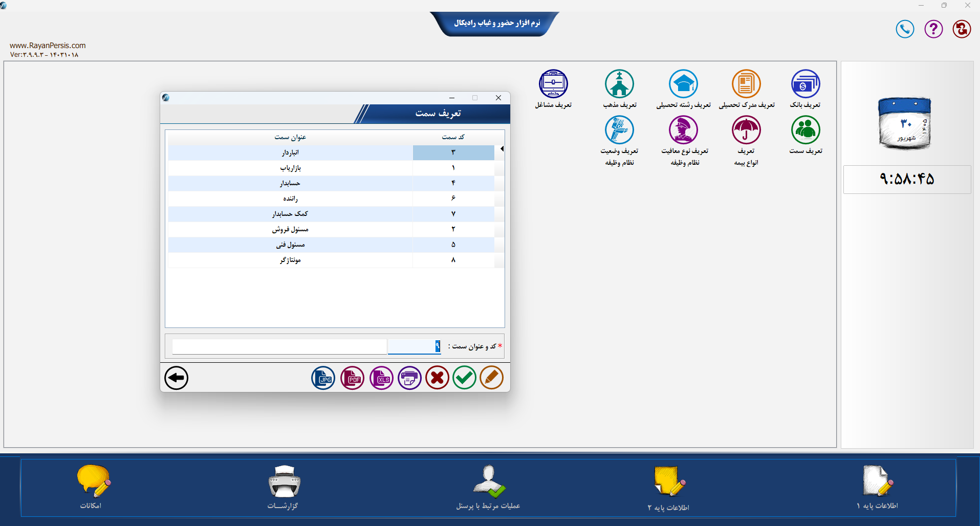The height and width of the screenshot is (526, 980).
Task: Select the انباردار row
Action: (x=331, y=152)
